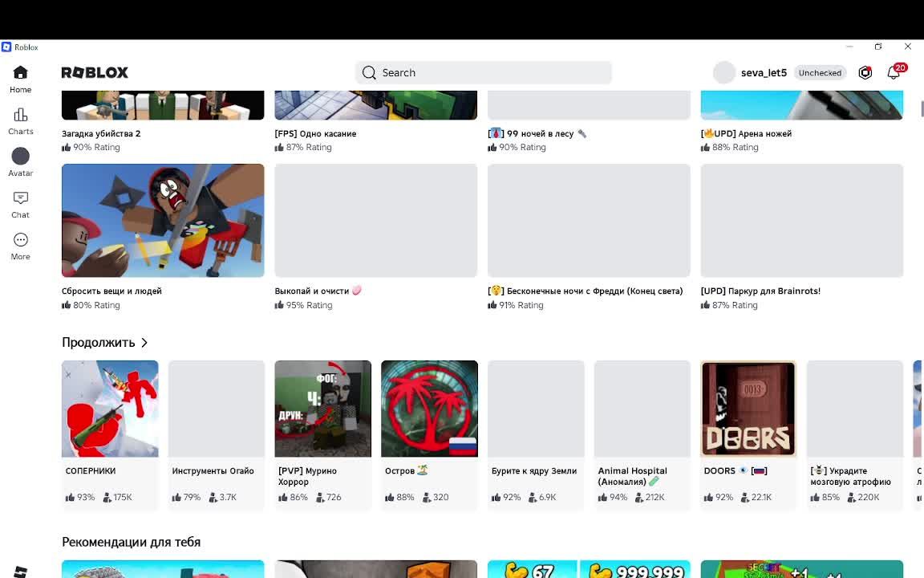Viewport: 924px width, 578px height.
Task: Open Бесконечные ночи с Фредди tile
Action: pos(589,221)
